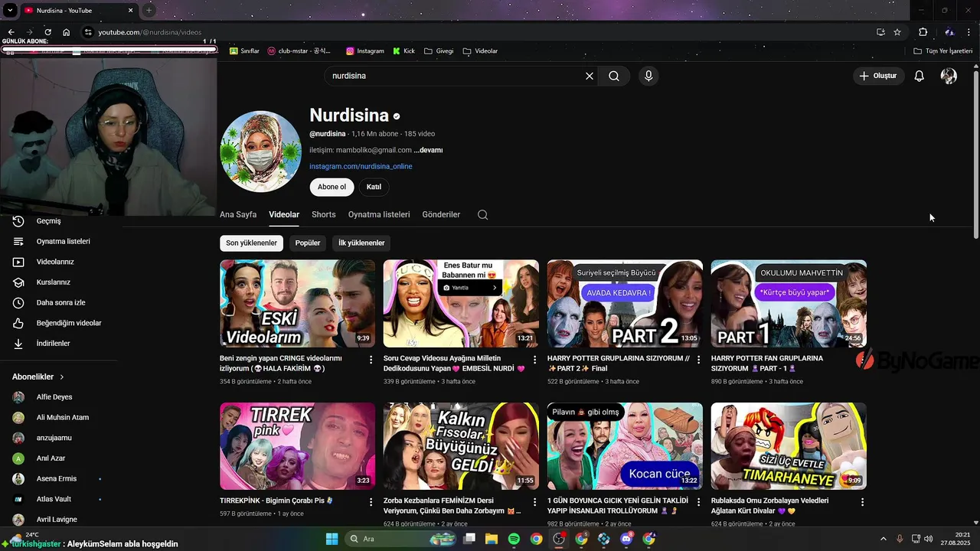Screen dimensions: 980x551
Task: Click the 'Abone ol' subscribe button
Action: point(332,187)
